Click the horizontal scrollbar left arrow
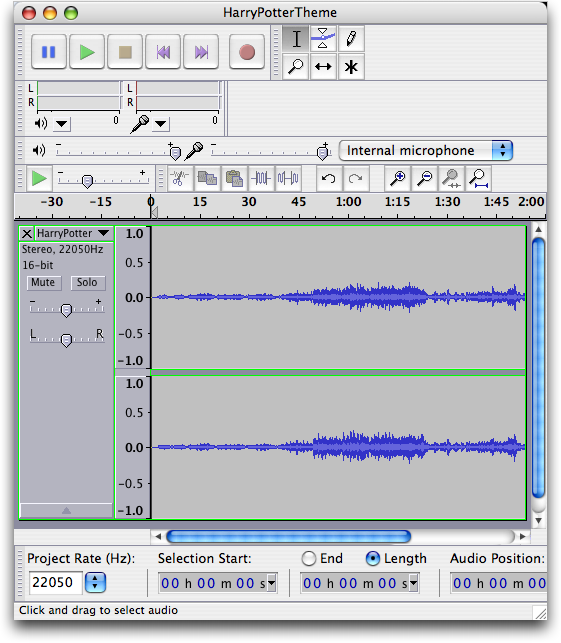This screenshot has width=561, height=643. coord(158,536)
